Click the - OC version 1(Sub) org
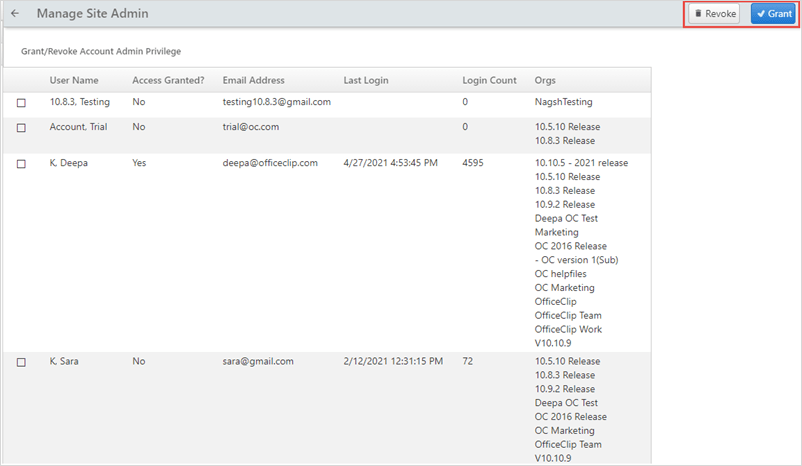The height and width of the screenshot is (466, 802). [576, 260]
